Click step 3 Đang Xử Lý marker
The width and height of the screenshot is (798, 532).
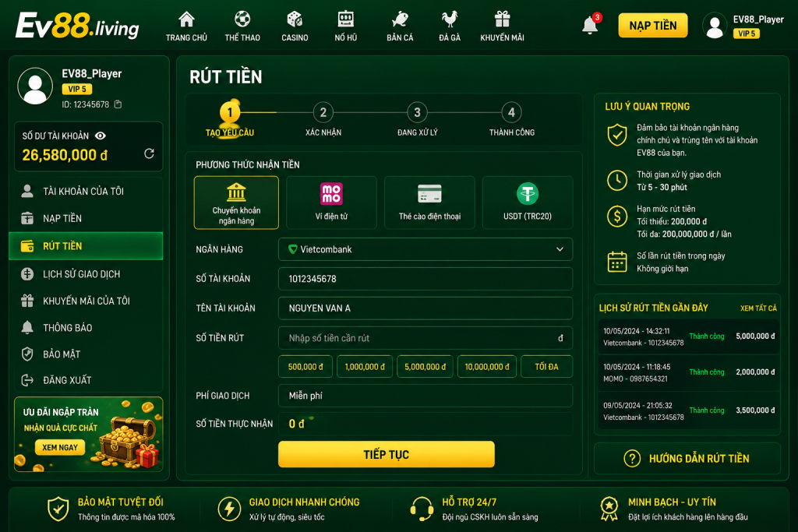pos(418,112)
